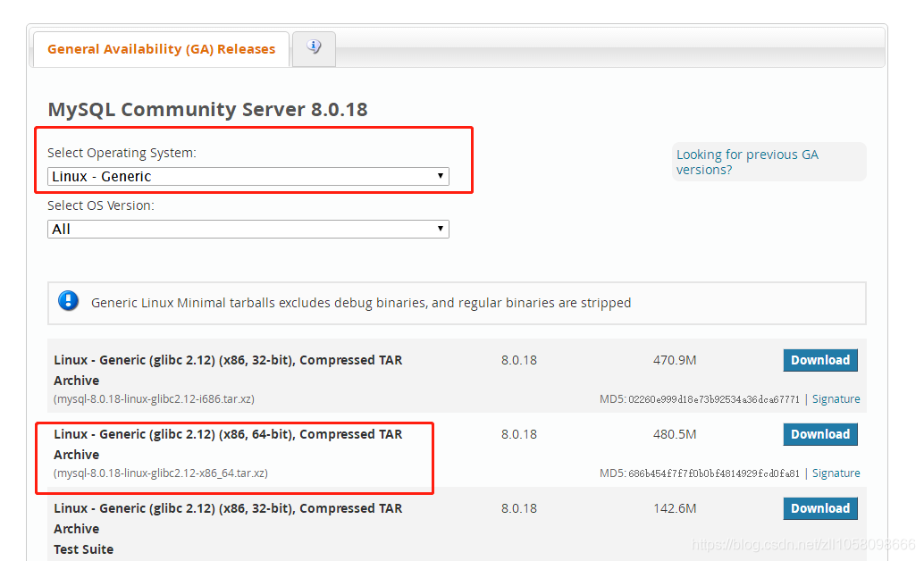Select the MD5 hash of the i686 archive

pos(714,399)
